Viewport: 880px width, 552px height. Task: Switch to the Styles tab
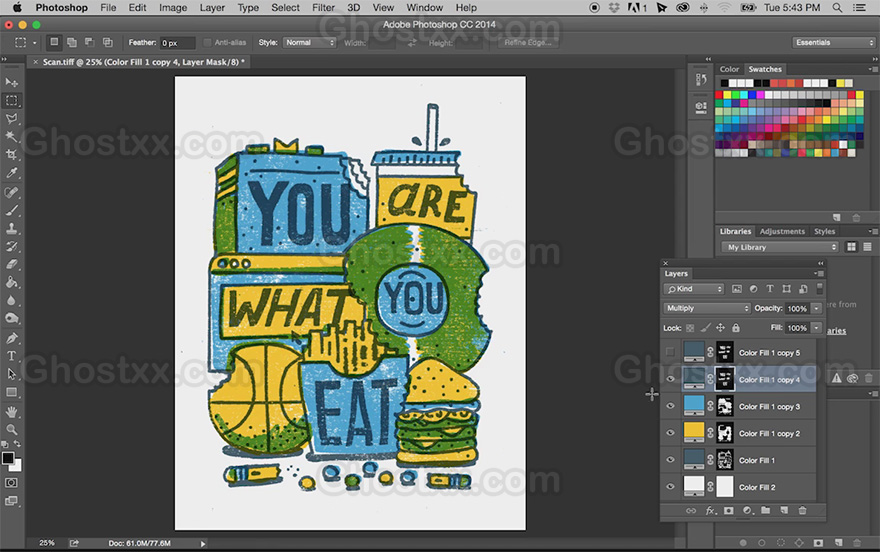tap(824, 231)
